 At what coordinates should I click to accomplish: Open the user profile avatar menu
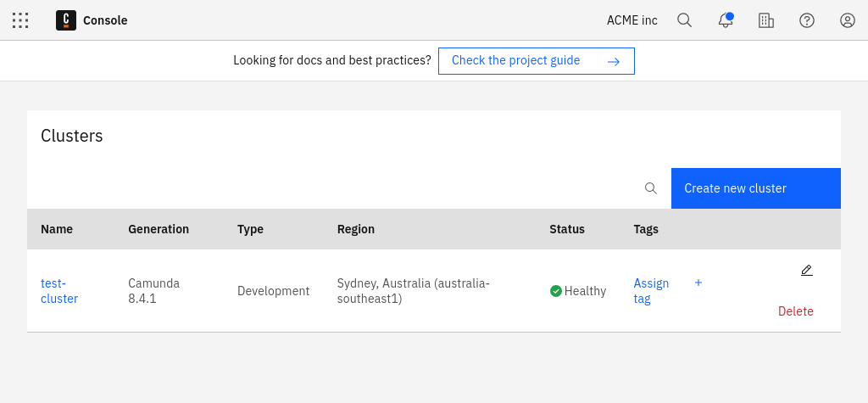coord(848,20)
